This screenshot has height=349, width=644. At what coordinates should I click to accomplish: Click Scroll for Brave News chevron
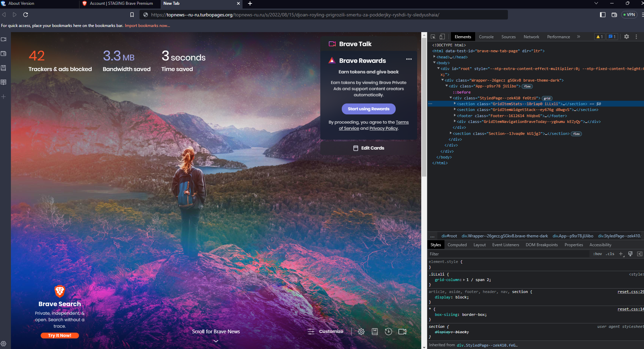click(216, 341)
